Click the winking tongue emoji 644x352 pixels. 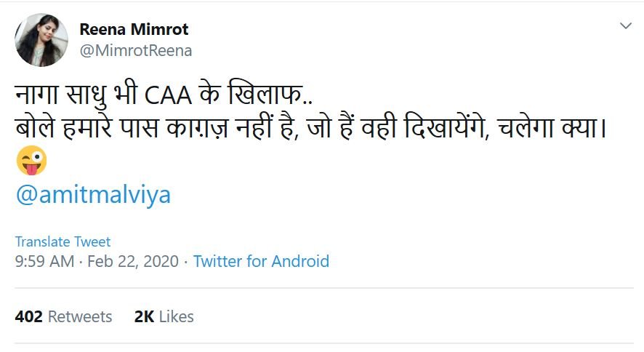[31, 161]
